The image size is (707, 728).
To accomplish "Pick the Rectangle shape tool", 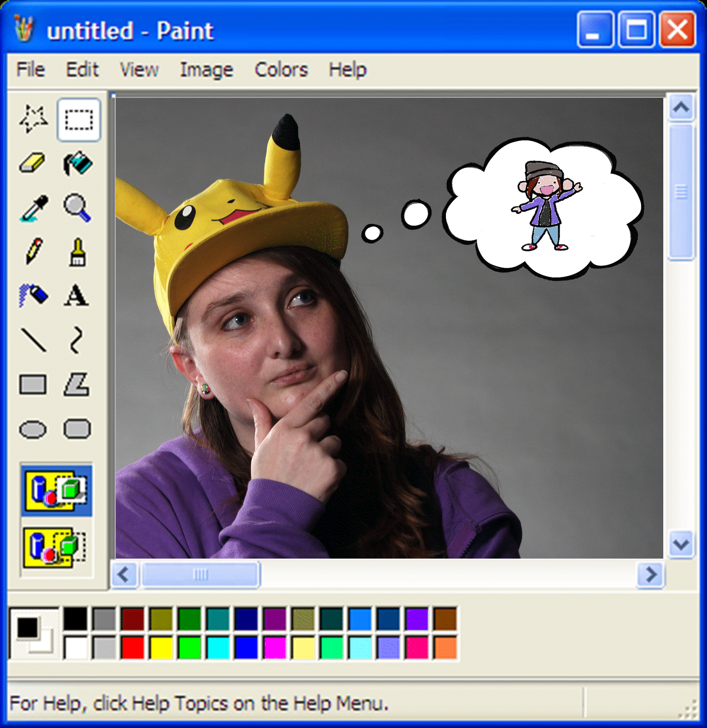I will [33, 384].
